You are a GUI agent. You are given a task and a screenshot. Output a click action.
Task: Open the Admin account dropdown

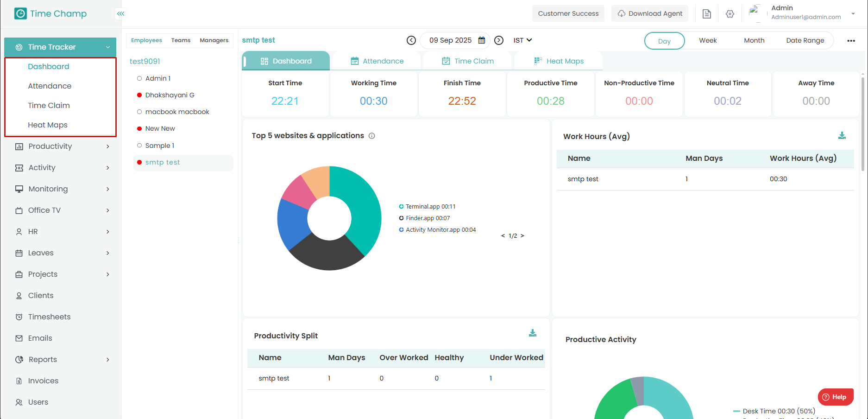pyautogui.click(x=853, y=13)
